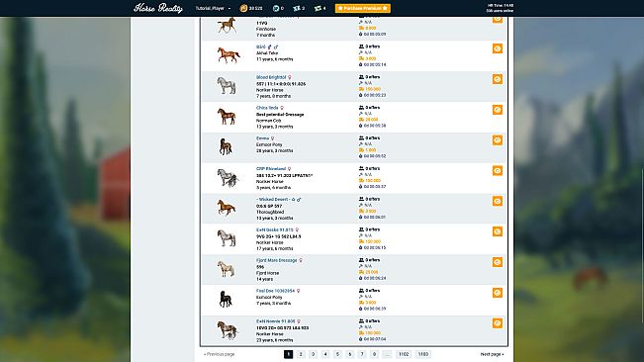
Task: Click the eye icon in the Thoroughbred row
Action: [498, 201]
